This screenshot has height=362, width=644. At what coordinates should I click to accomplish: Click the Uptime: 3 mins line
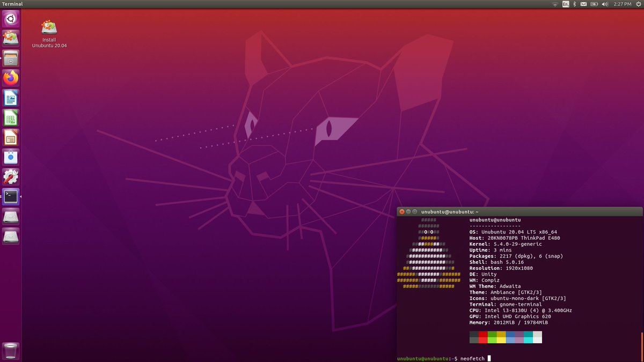click(489, 250)
